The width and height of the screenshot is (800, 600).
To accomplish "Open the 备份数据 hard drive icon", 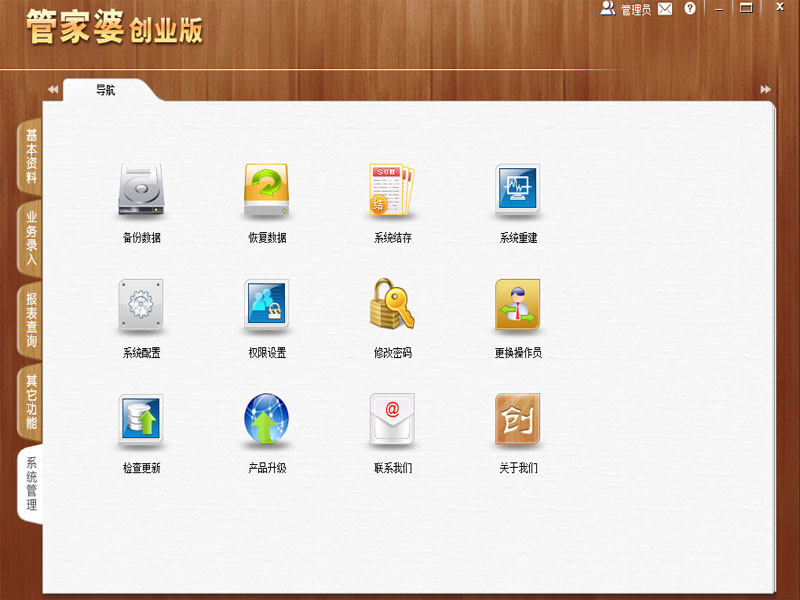I will [141, 190].
